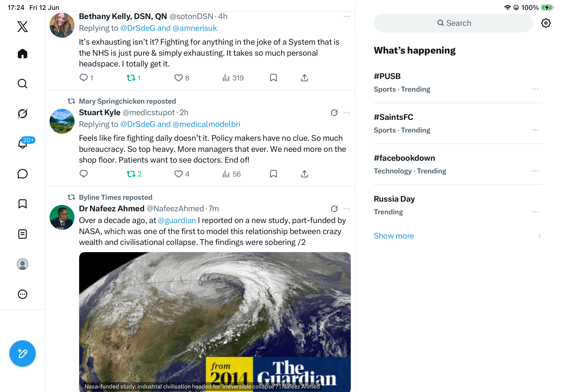
Task: Open Bookmarks in left sidebar
Action: click(23, 204)
